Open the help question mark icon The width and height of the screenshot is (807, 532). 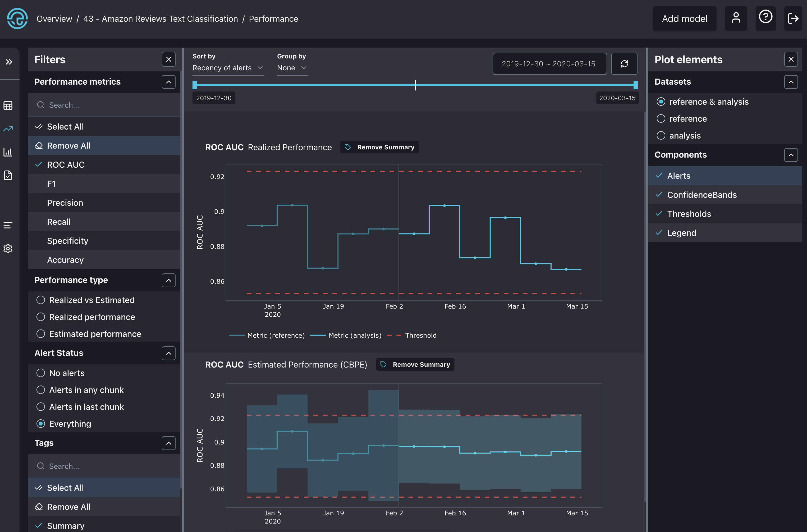(765, 17)
